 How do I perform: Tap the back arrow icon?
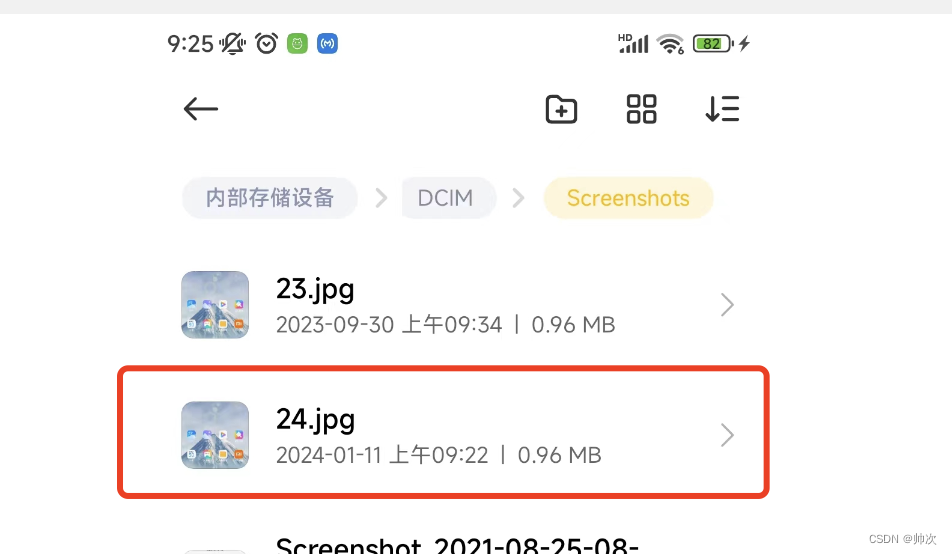coord(200,109)
